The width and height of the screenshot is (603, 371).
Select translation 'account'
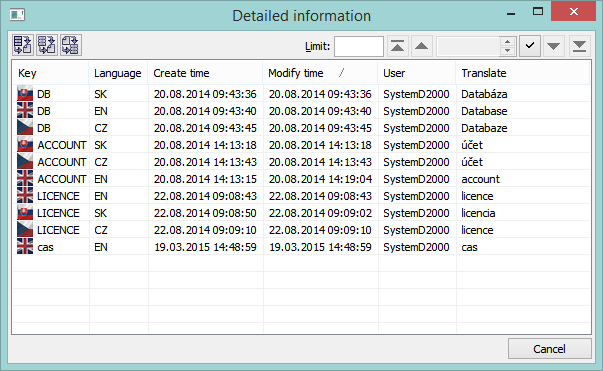click(480, 179)
